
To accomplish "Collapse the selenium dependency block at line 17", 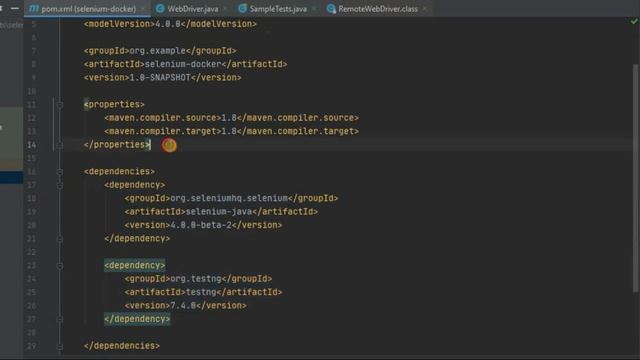I will [x=60, y=185].
